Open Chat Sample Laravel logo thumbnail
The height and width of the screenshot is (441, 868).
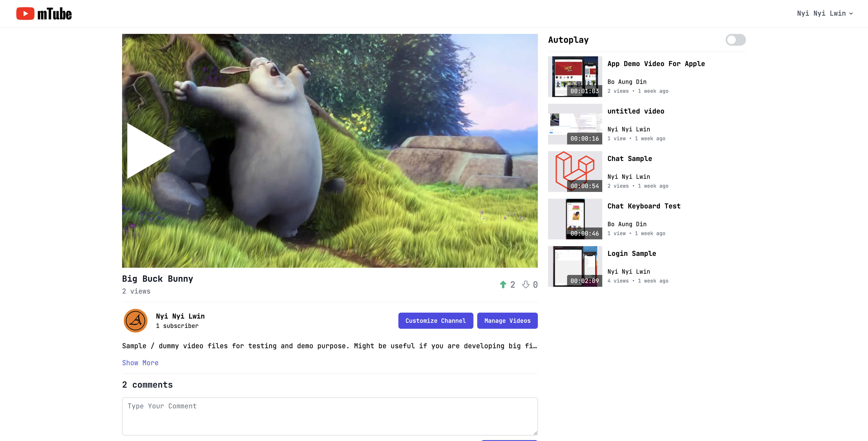[x=575, y=172]
